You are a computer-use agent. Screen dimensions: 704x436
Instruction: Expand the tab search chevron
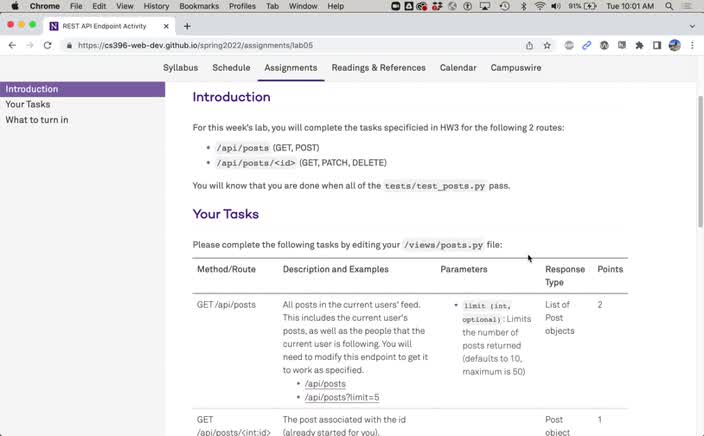(691, 26)
